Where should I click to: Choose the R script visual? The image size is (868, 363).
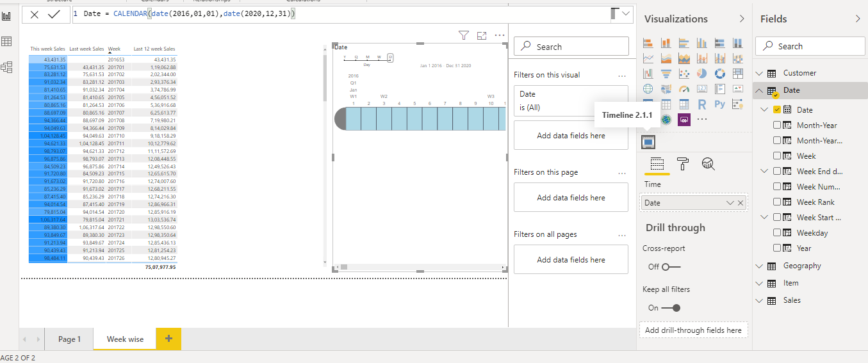tap(702, 104)
